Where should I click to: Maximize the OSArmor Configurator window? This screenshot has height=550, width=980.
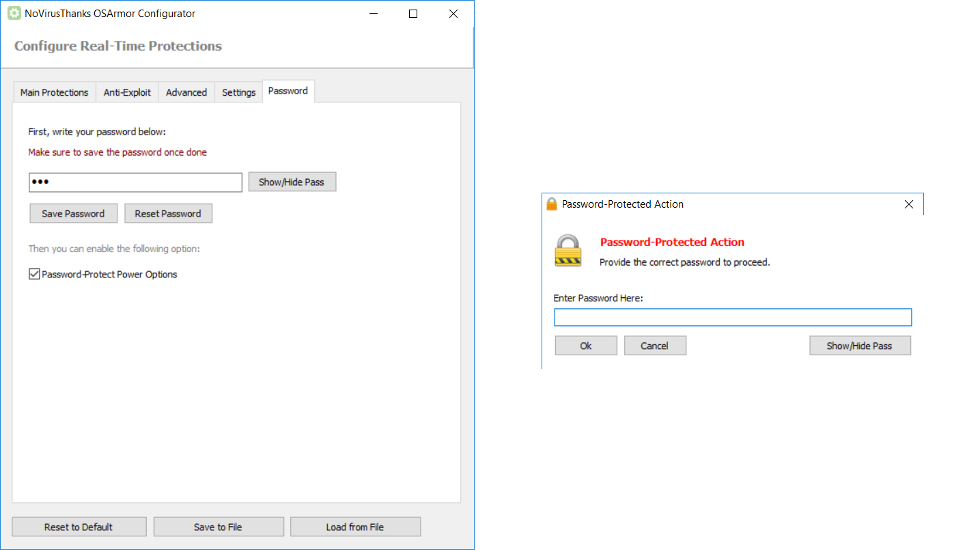[413, 14]
